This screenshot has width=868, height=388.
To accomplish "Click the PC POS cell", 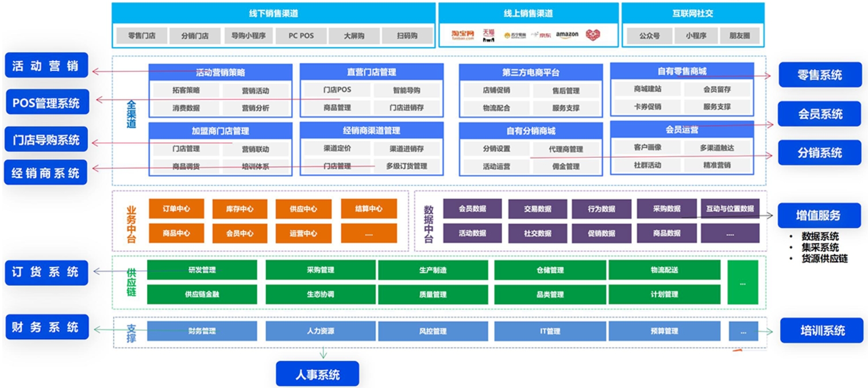I will coord(301,36).
